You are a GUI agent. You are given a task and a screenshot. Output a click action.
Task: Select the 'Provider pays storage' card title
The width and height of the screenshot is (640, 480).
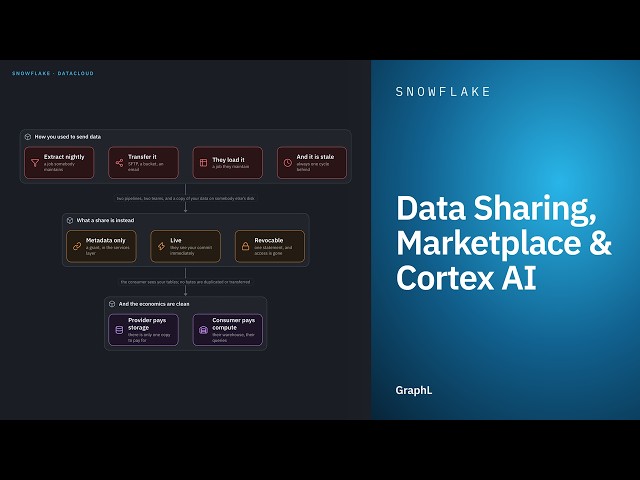pos(147,324)
